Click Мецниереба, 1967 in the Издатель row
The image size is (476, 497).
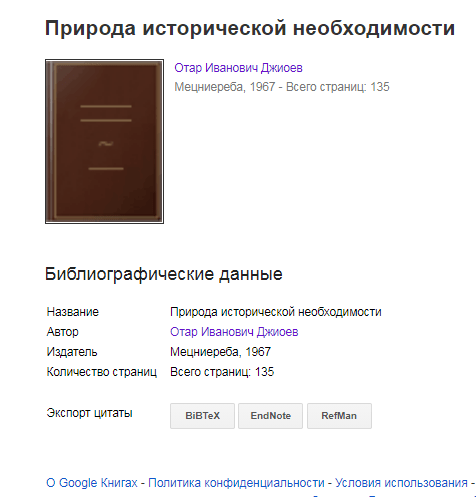click(x=220, y=352)
